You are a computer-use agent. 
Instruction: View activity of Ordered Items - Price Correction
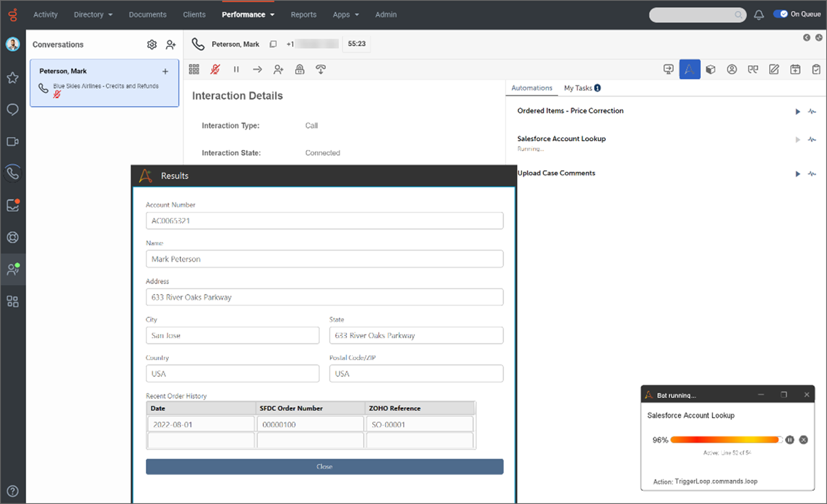coord(813,112)
